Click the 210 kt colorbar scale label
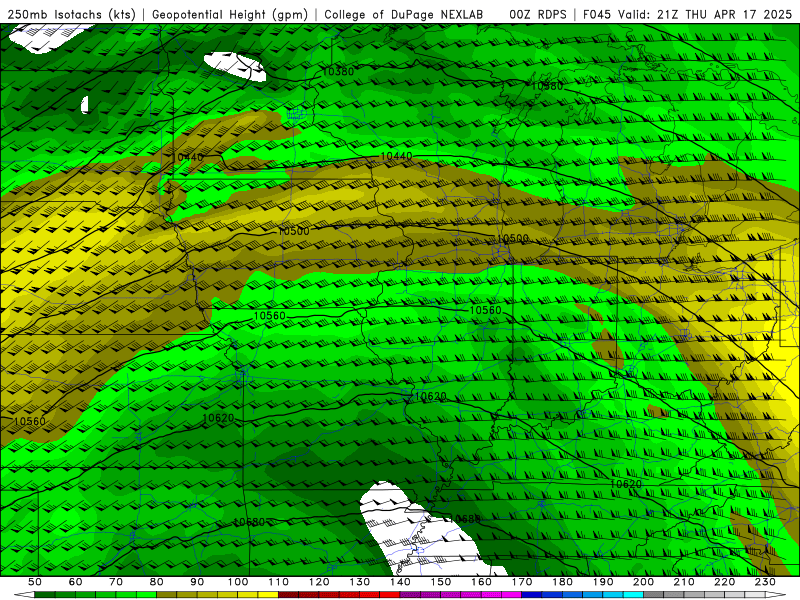 (684, 582)
